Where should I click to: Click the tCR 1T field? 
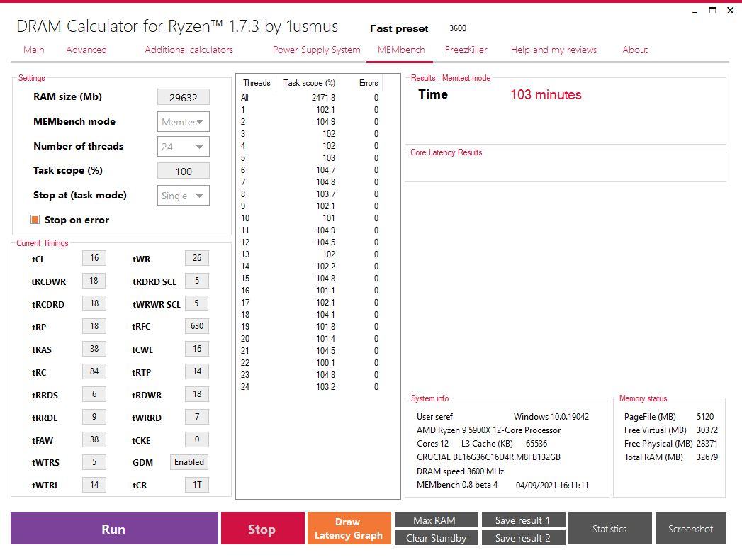tap(197, 485)
